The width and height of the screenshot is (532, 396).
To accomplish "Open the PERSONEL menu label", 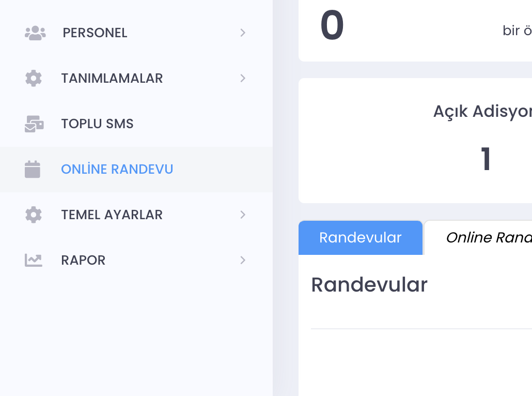I will [x=95, y=33].
